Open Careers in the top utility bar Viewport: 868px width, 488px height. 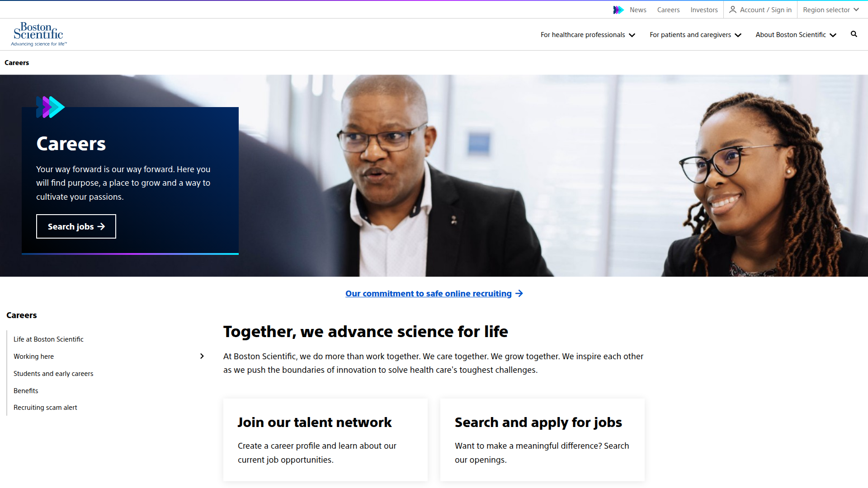coord(668,10)
